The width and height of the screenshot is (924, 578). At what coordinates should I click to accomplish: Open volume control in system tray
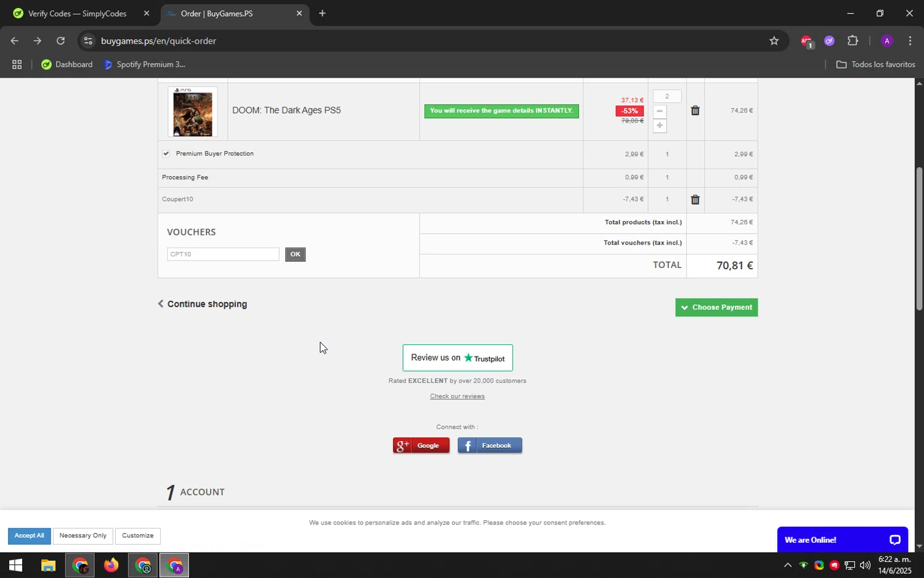click(x=865, y=565)
